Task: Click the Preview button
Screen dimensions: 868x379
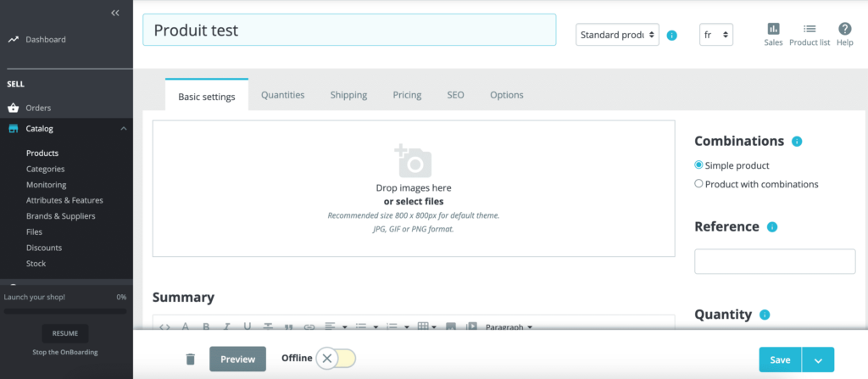Action: click(x=237, y=359)
